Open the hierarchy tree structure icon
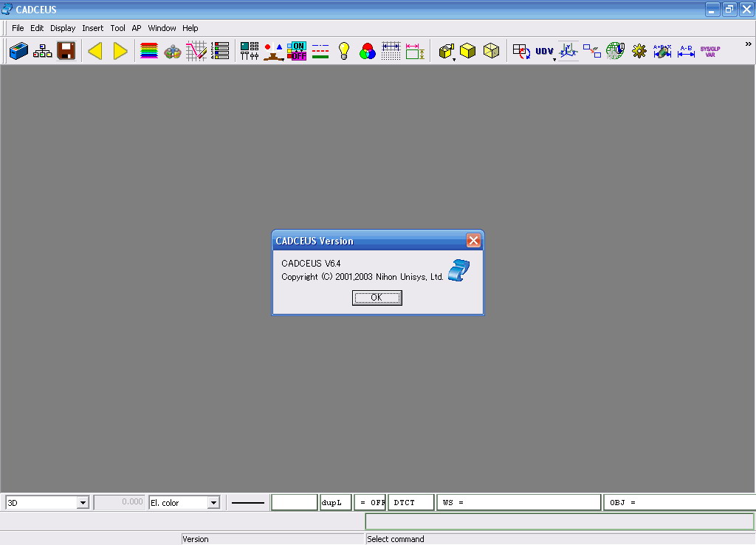The image size is (756, 545). [x=42, y=51]
